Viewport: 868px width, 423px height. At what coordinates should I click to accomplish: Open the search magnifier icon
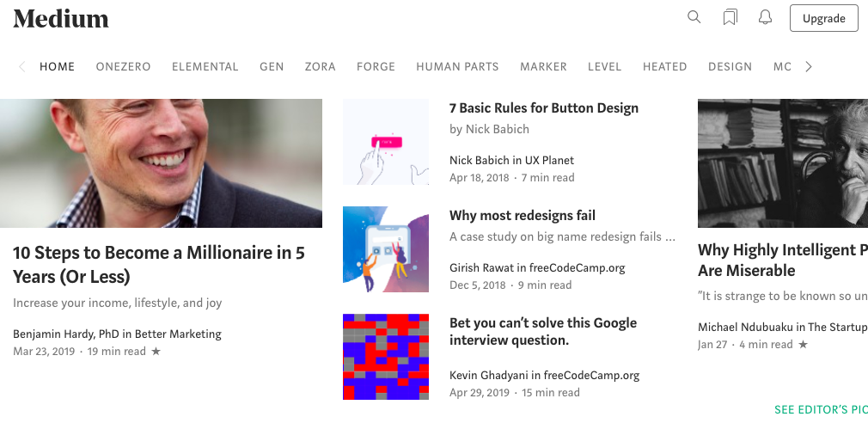click(x=694, y=17)
